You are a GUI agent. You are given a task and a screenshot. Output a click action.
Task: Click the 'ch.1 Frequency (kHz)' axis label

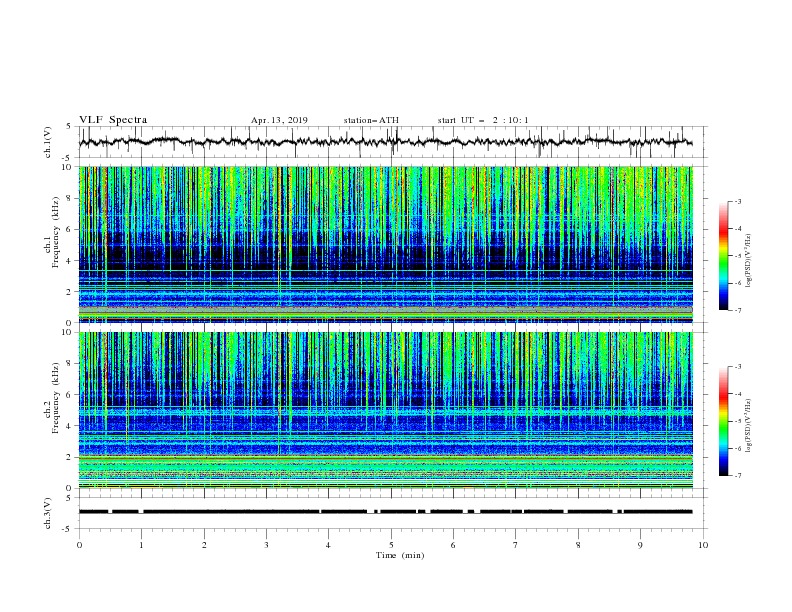(x=52, y=230)
